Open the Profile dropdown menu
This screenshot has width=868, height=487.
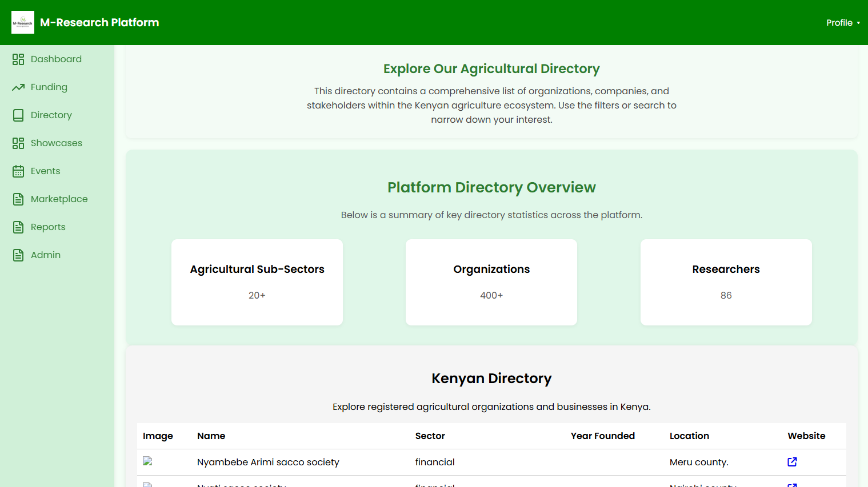[x=843, y=23]
